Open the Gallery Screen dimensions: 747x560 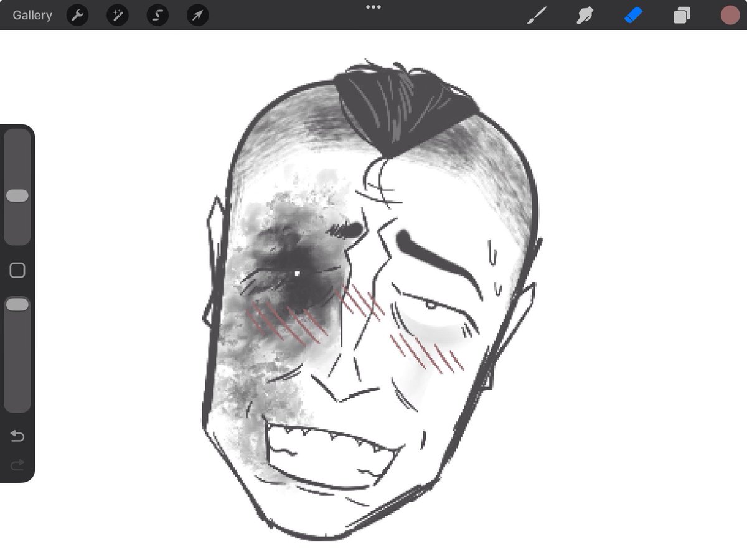point(32,16)
